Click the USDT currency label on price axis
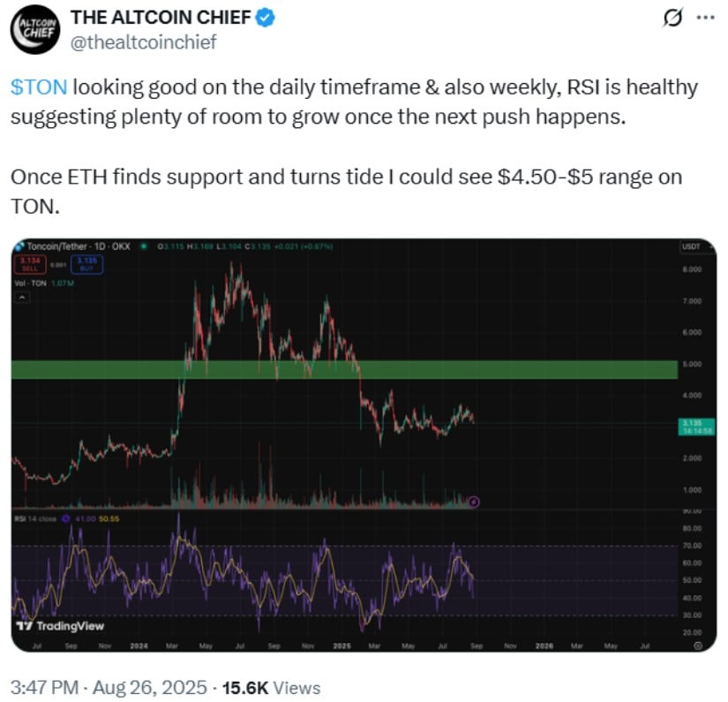The height and width of the screenshot is (702, 728). [691, 246]
